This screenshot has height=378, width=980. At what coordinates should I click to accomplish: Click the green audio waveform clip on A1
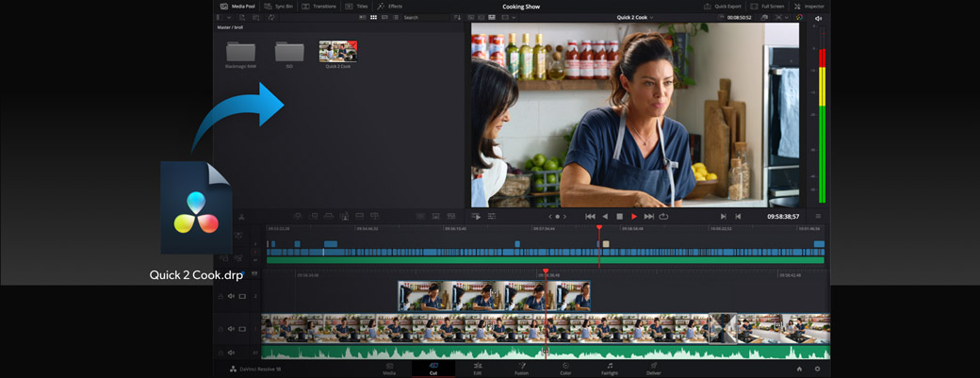(x=546, y=353)
